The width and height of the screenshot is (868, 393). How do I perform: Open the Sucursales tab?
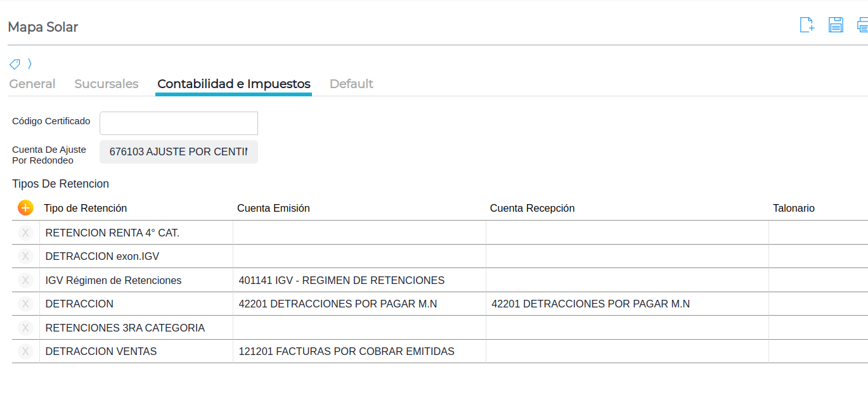107,84
